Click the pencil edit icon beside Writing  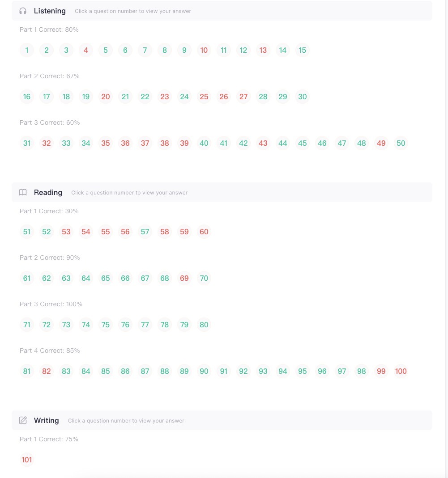click(x=23, y=420)
